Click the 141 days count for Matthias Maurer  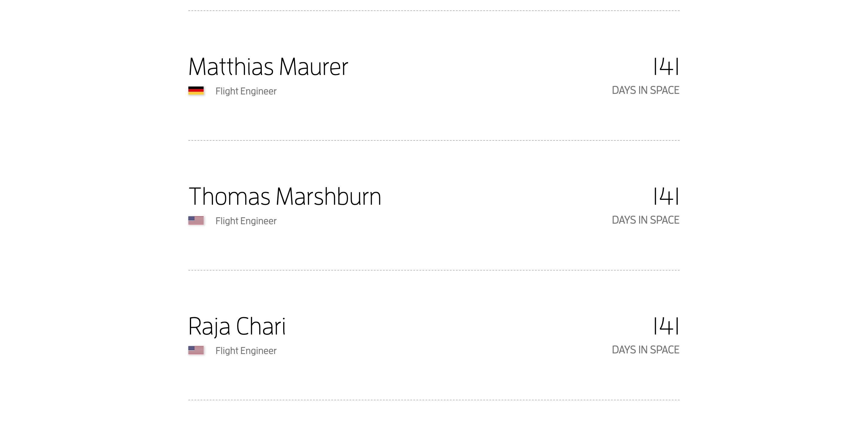click(x=666, y=67)
